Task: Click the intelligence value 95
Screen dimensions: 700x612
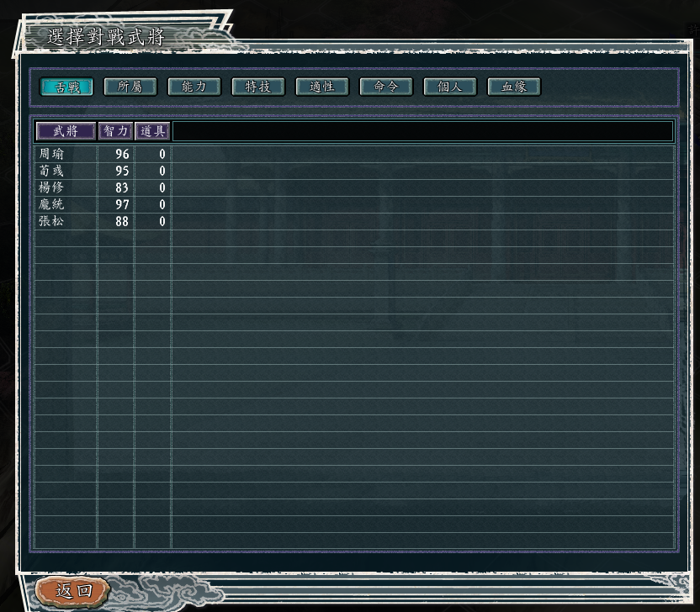Action: click(122, 171)
